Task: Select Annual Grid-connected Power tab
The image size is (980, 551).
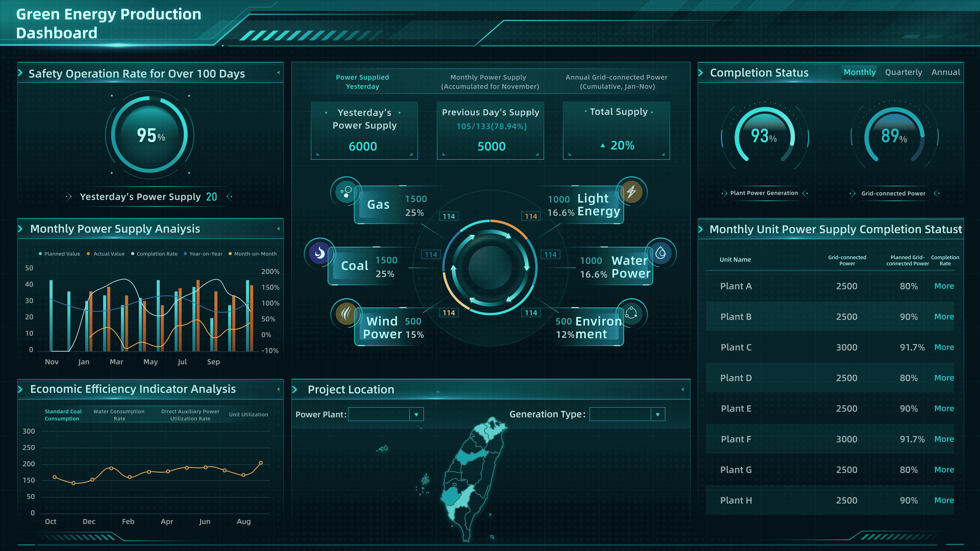Action: pos(617,82)
